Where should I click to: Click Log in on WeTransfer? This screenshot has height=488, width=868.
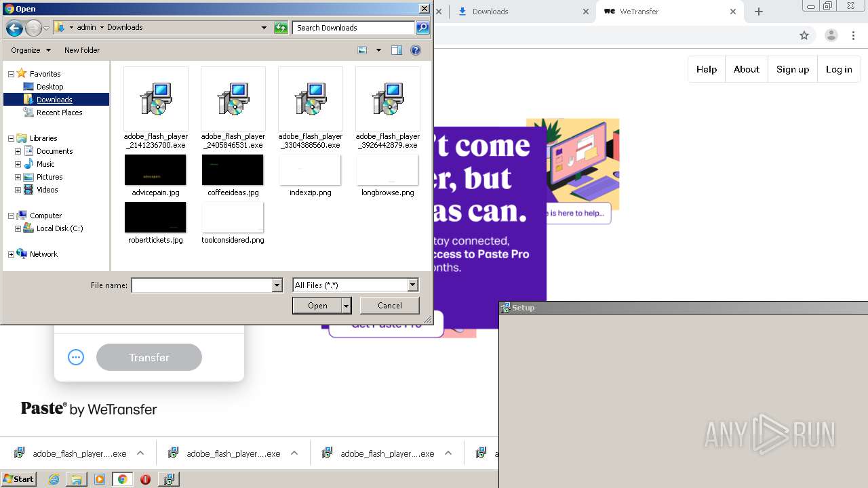point(839,69)
